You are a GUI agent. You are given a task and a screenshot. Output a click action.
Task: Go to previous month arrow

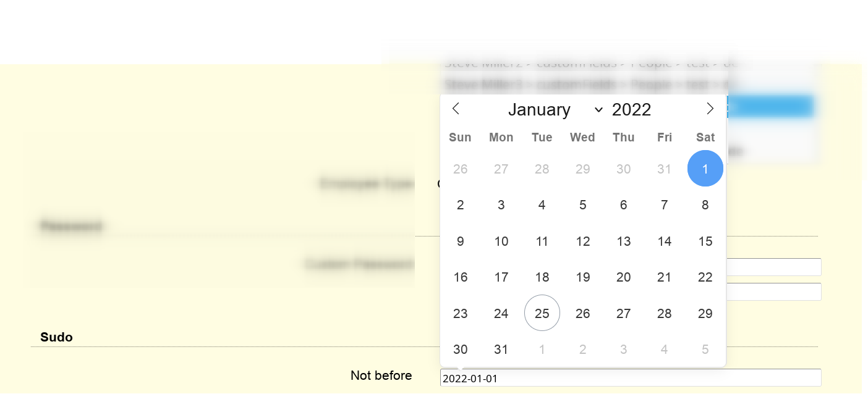pyautogui.click(x=456, y=109)
